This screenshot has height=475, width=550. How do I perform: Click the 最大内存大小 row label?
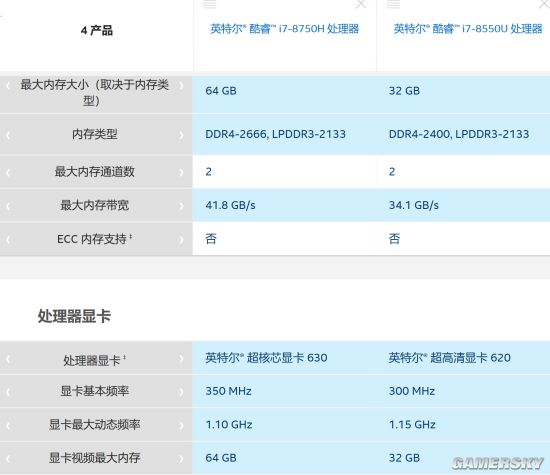pos(94,93)
